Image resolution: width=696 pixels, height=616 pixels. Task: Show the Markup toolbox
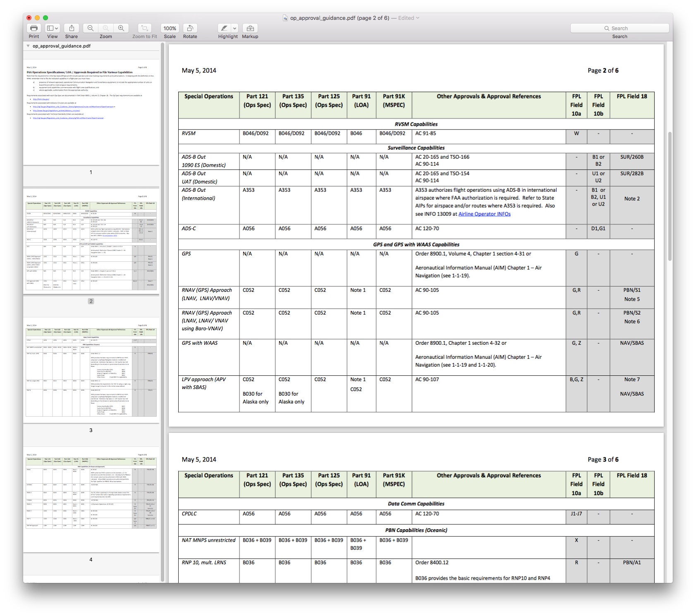click(250, 28)
